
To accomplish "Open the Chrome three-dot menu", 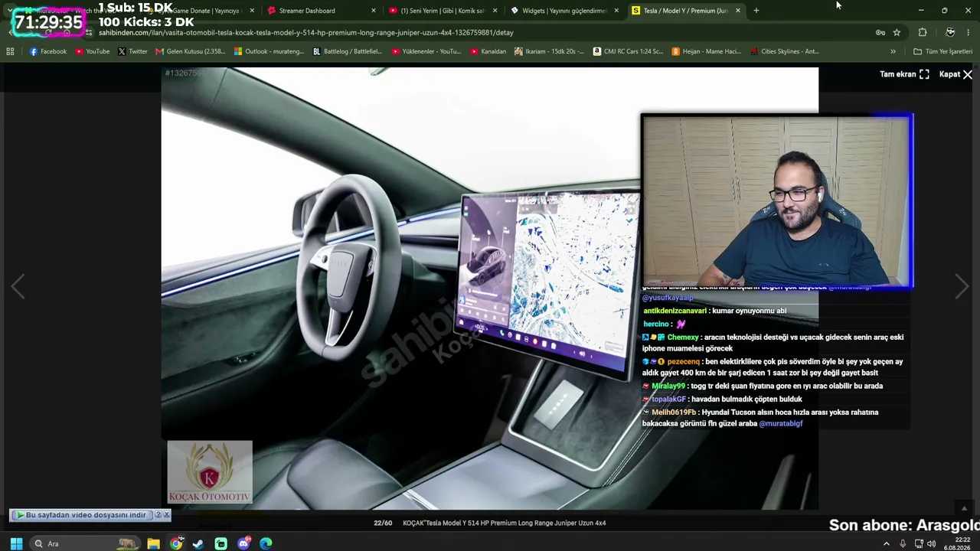I will click(969, 32).
